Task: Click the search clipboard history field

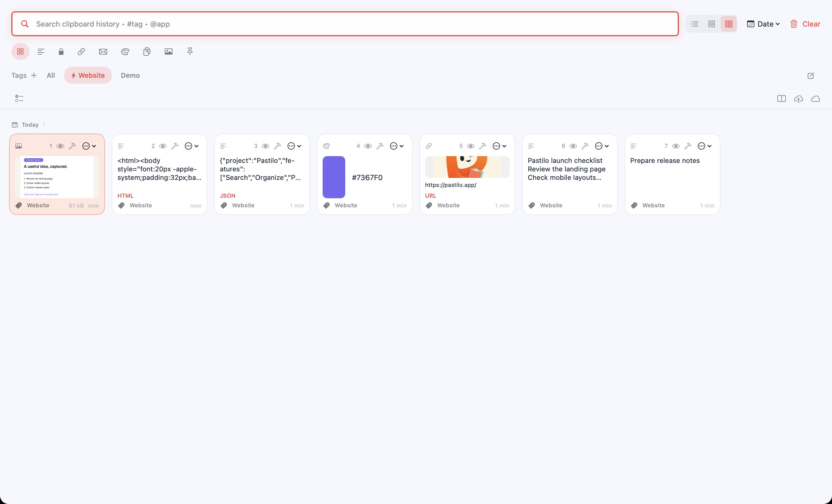Action: click(x=345, y=24)
